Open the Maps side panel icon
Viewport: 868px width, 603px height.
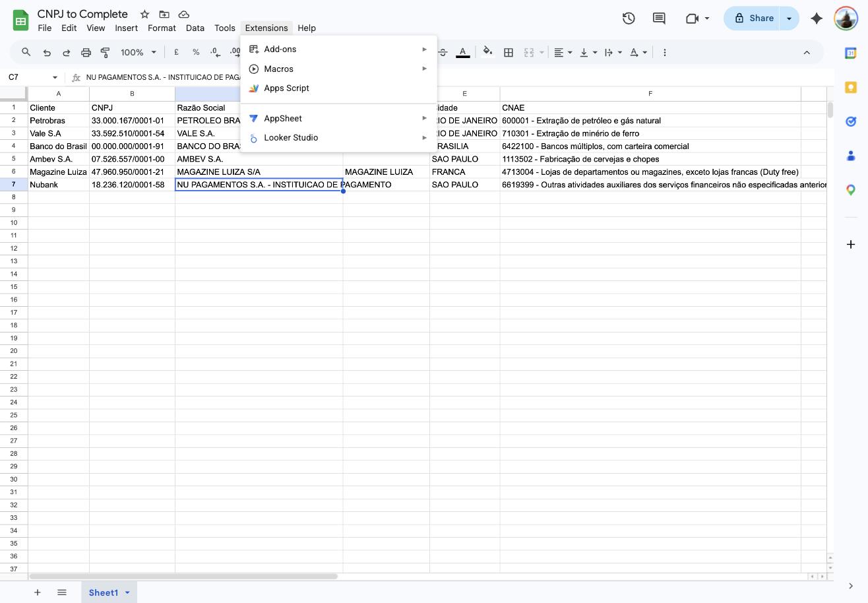(x=851, y=190)
